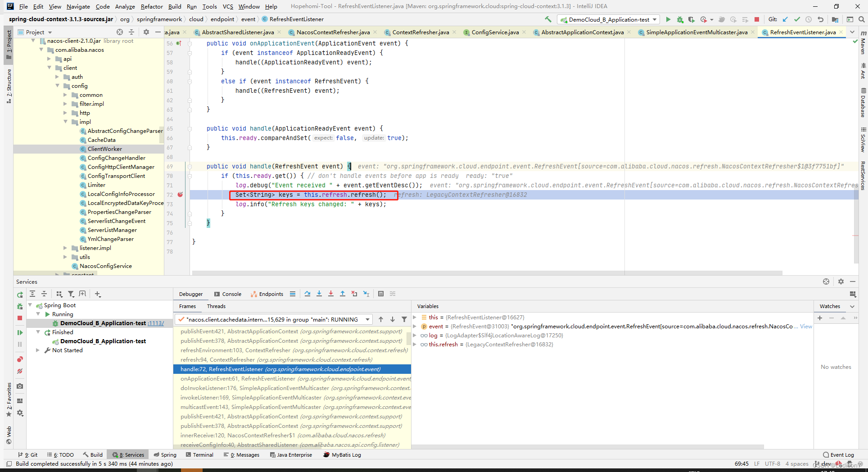Open Project panel settings gear
The width and height of the screenshot is (868, 472).
[146, 32]
